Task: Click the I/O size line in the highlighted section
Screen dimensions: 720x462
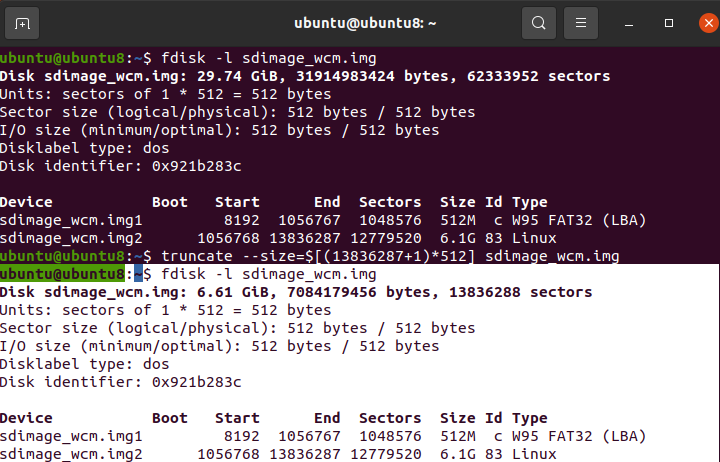Action: (x=219, y=346)
